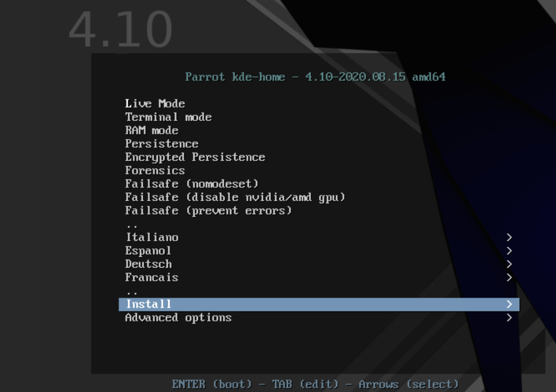Open the Italiano language submenu

(x=319, y=237)
